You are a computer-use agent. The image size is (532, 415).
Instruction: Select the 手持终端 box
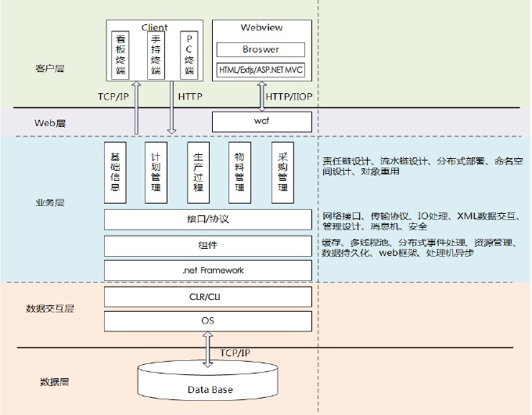pyautogui.click(x=155, y=54)
